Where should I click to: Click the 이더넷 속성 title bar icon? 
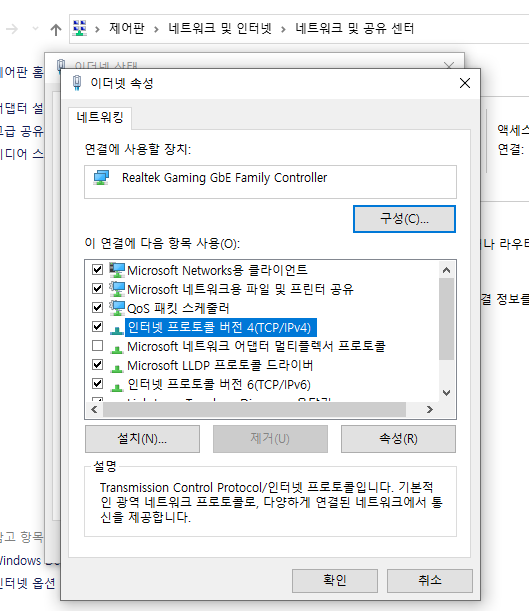click(77, 83)
